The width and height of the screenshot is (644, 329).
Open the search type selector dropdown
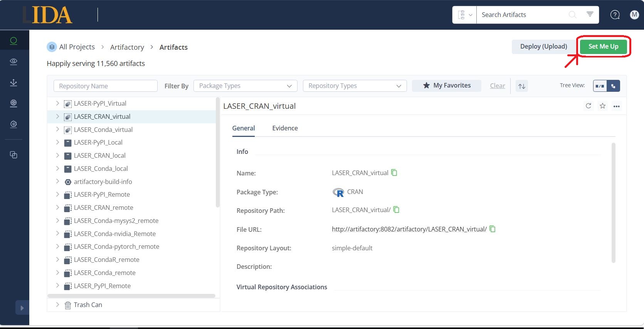click(x=465, y=15)
